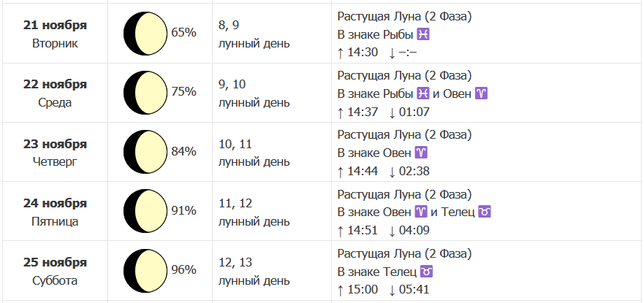
Task: Click the 12, 13 лунный день text
Action: [254, 271]
